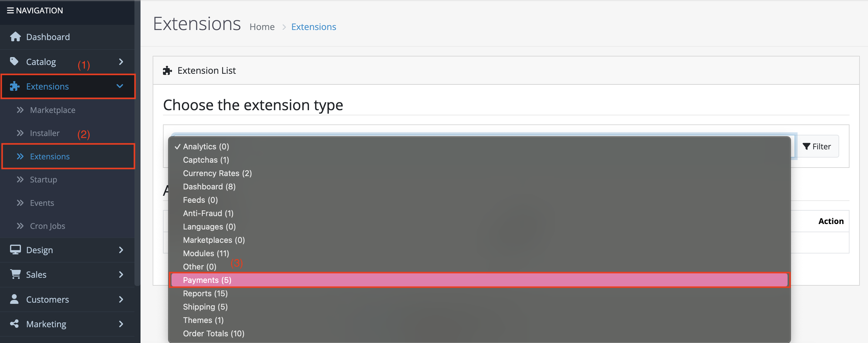Click the Catalog tag icon

tap(14, 61)
